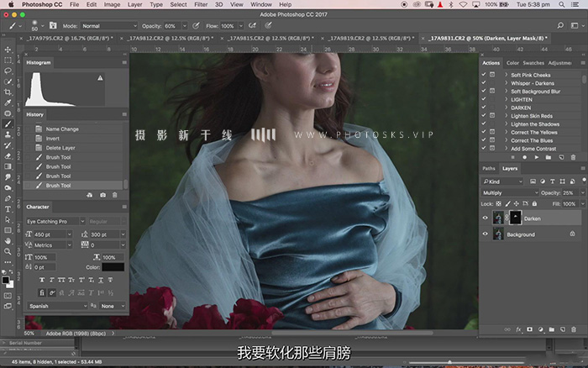The width and height of the screenshot is (588, 368).
Task: Switch to the Swatches tab
Action: pos(533,63)
